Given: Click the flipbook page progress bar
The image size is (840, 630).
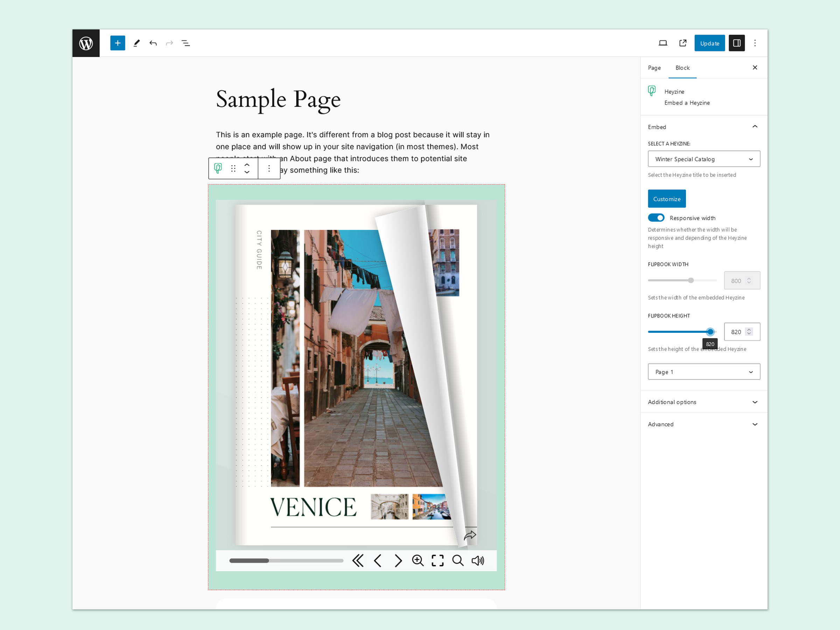Looking at the screenshot, I should click(286, 560).
